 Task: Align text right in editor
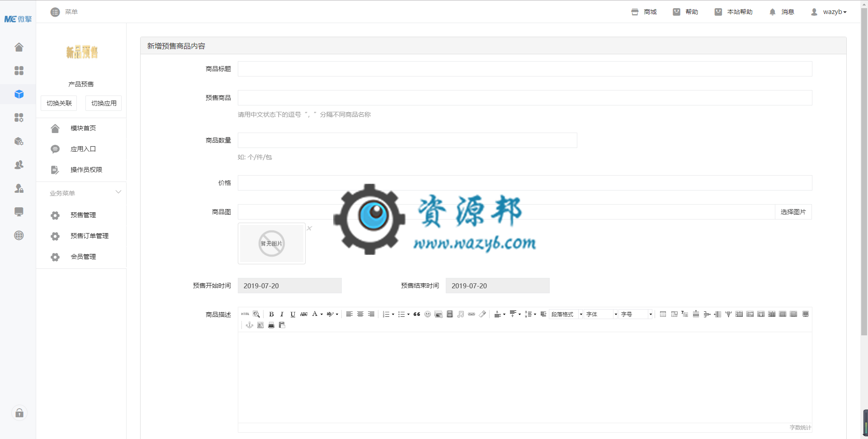(371, 314)
